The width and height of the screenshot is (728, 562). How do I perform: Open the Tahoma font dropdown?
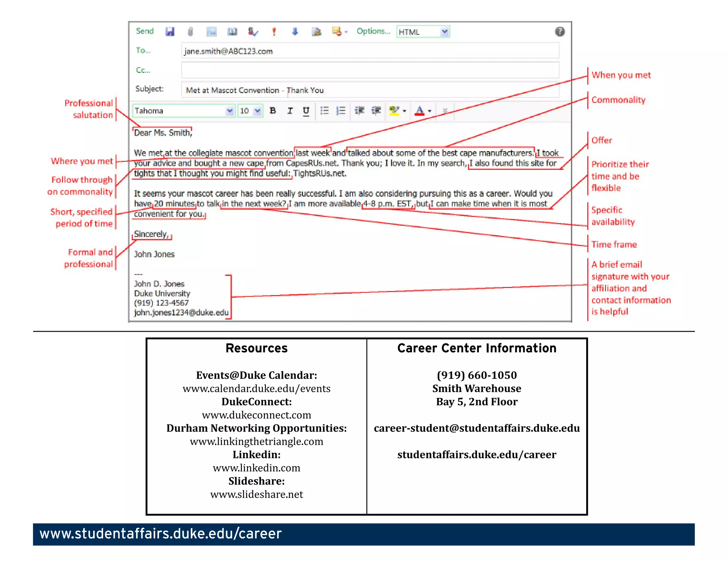tap(230, 110)
